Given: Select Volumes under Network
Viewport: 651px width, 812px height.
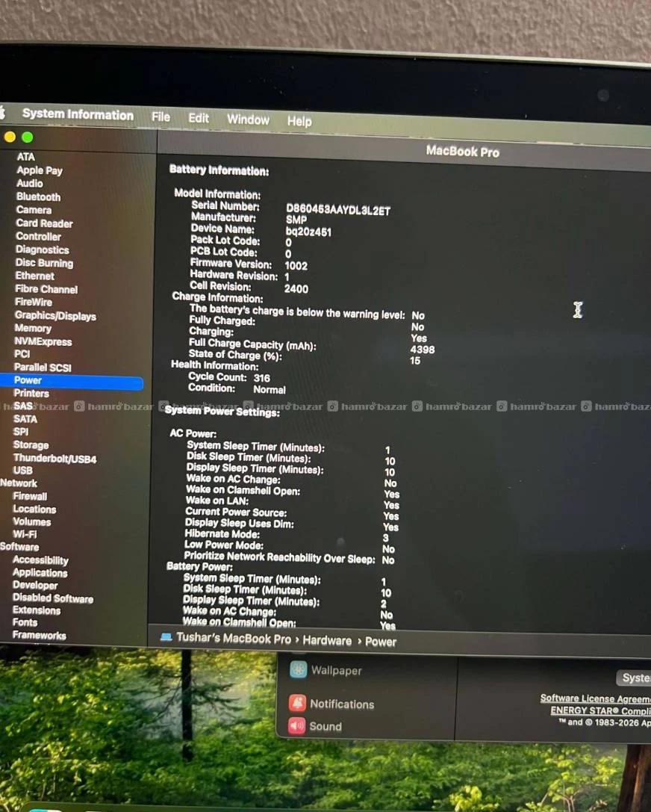Looking at the screenshot, I should point(31,521).
